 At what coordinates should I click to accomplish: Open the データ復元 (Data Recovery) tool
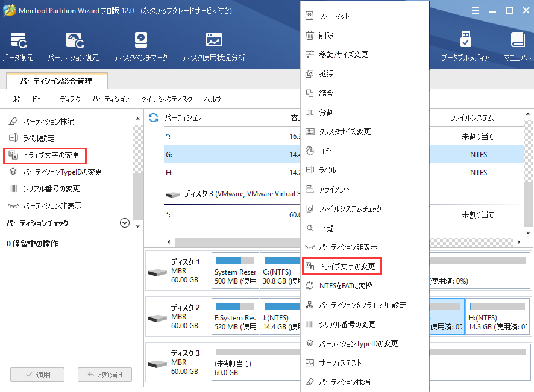[17, 46]
